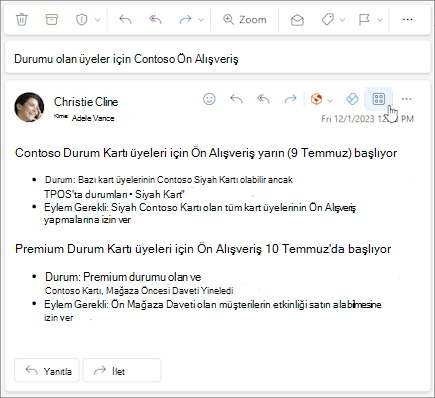Screen dimensions: 435x398
Task: Click recipient name Adele Vance
Action: point(93,118)
